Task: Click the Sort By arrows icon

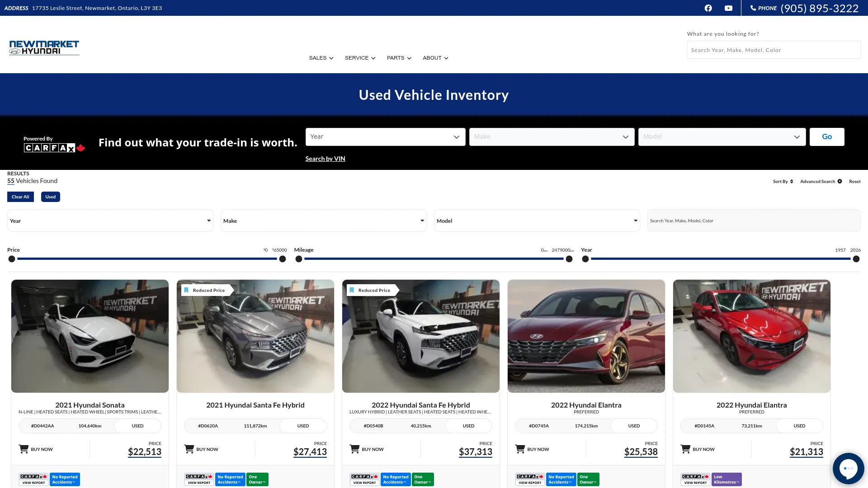Action: (792, 182)
